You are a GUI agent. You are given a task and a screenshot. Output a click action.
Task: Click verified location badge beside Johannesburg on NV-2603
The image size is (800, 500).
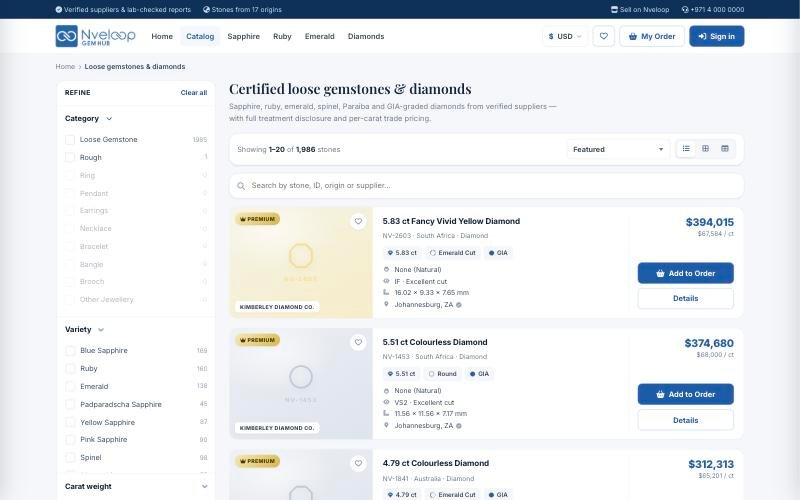click(x=459, y=305)
